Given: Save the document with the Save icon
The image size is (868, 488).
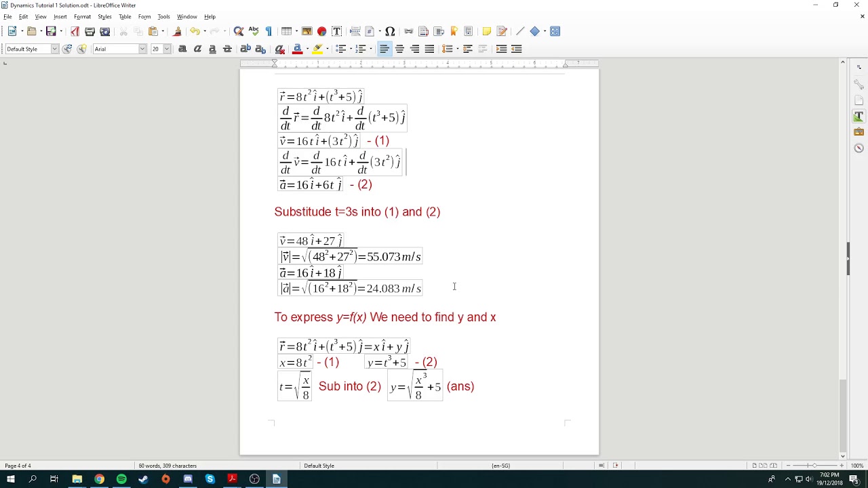Looking at the screenshot, I should tap(50, 31).
